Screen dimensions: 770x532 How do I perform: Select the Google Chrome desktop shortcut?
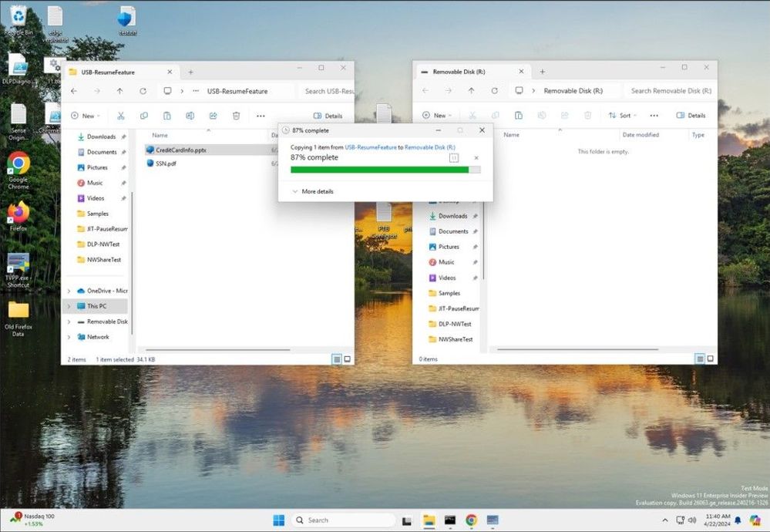(x=18, y=170)
